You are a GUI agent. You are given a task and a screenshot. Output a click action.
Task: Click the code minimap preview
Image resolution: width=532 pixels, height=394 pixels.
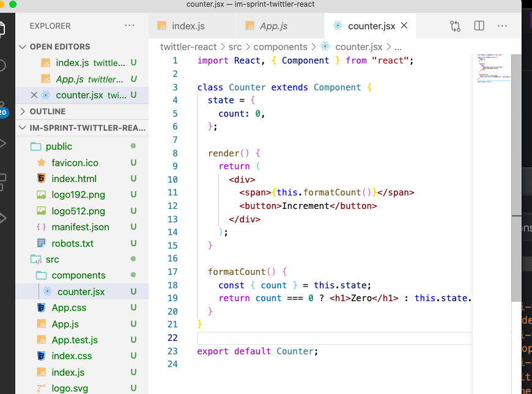493,68
